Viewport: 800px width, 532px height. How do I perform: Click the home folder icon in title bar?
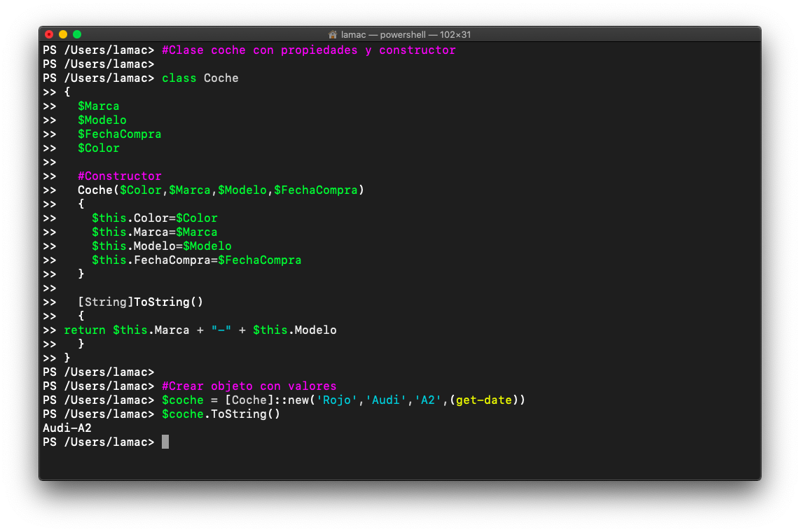tap(333, 34)
